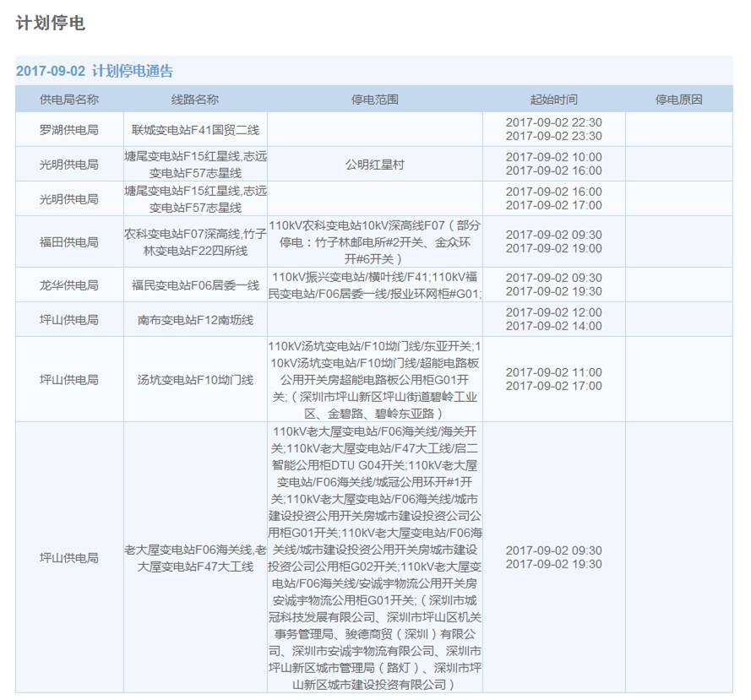
Task: Click the 起始时间 column header
Action: (553, 100)
